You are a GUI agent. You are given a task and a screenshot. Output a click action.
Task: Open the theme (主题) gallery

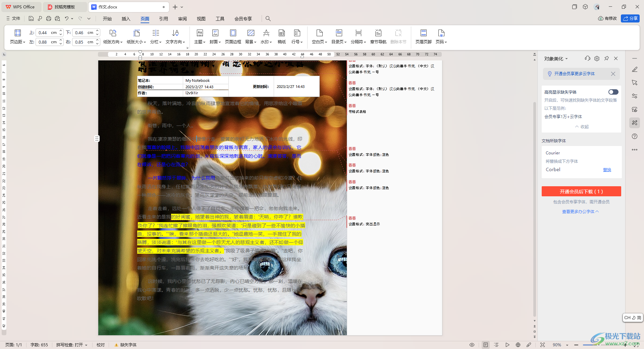[x=200, y=37]
